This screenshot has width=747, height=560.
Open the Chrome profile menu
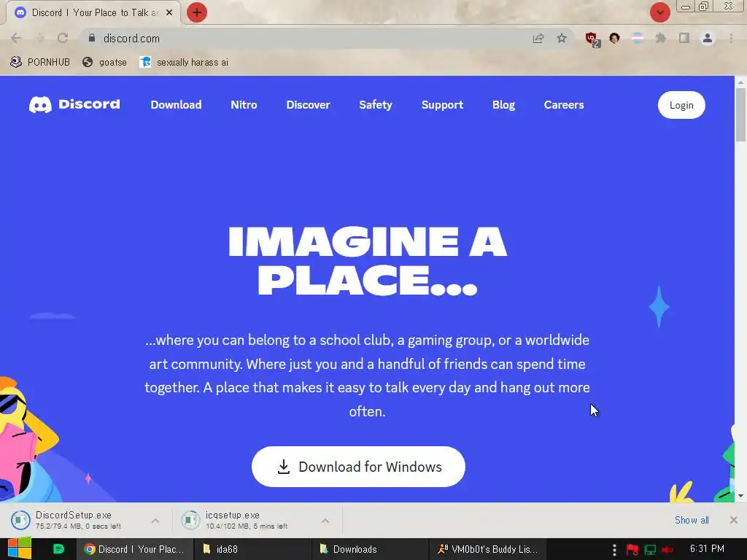pos(708,38)
